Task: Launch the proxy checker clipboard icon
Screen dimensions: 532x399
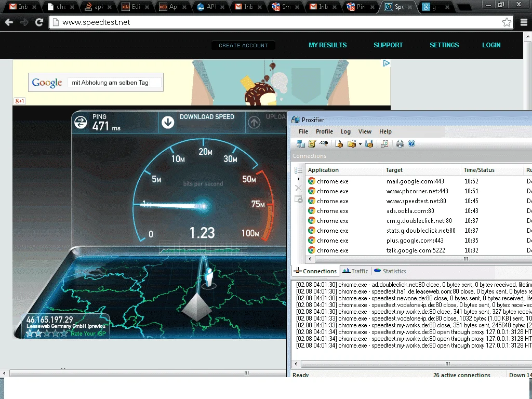Action: point(384,144)
